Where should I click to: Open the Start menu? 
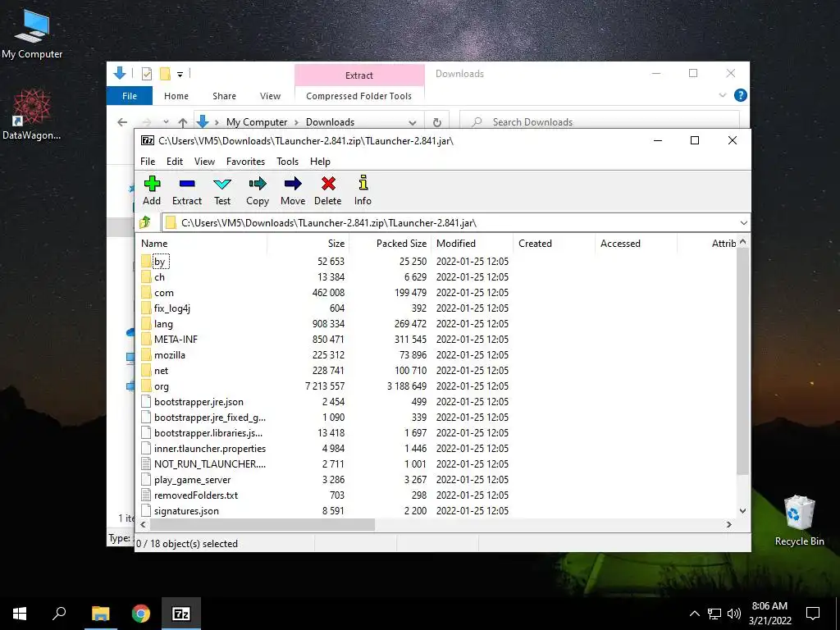(x=20, y=614)
